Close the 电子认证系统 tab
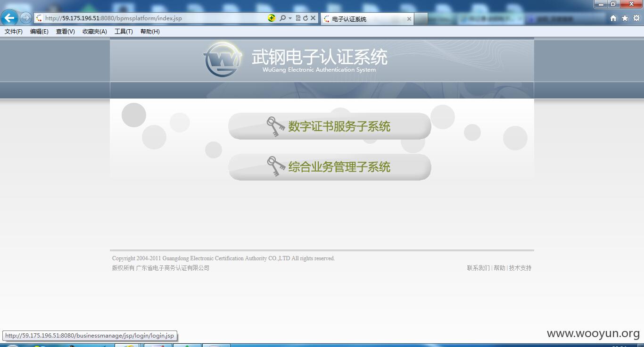This screenshot has height=347, width=644. (x=409, y=19)
